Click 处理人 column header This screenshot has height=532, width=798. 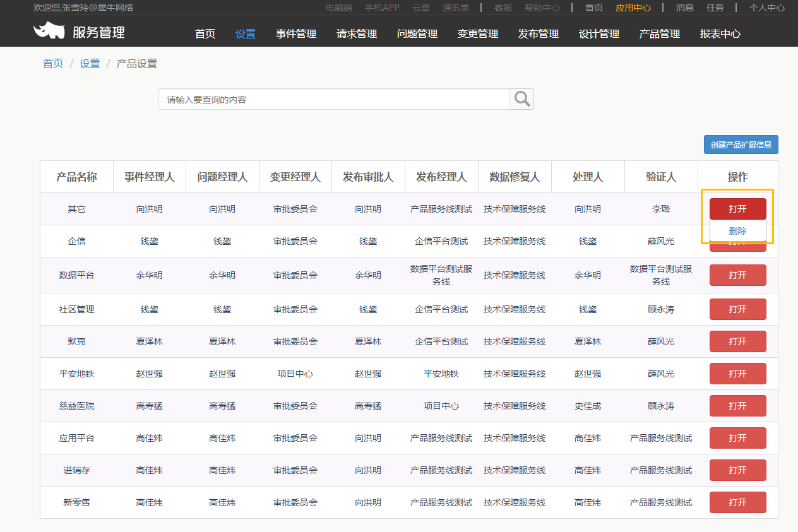(x=588, y=177)
